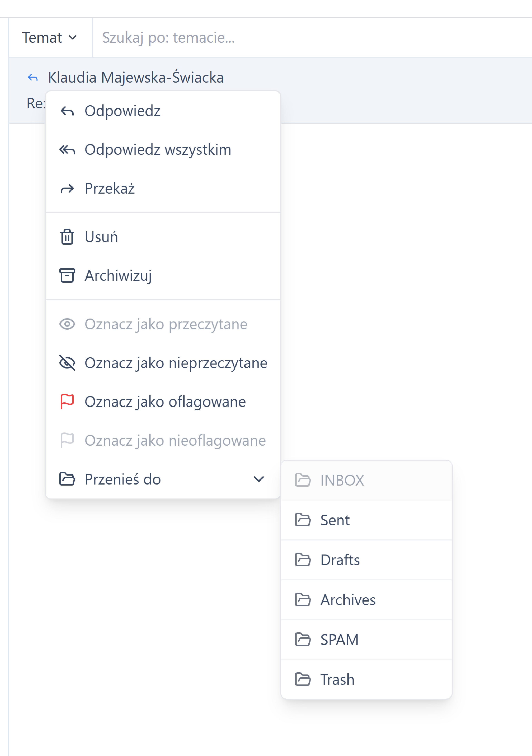Click the reply-all double arrow icon
The height and width of the screenshot is (756, 532).
[x=67, y=150]
